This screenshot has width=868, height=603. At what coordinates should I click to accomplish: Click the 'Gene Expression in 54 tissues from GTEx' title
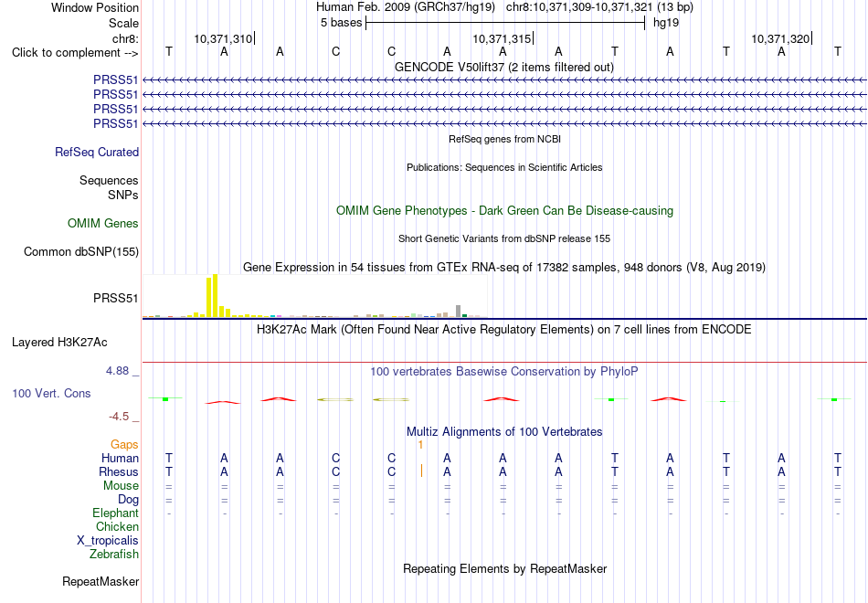504,268
